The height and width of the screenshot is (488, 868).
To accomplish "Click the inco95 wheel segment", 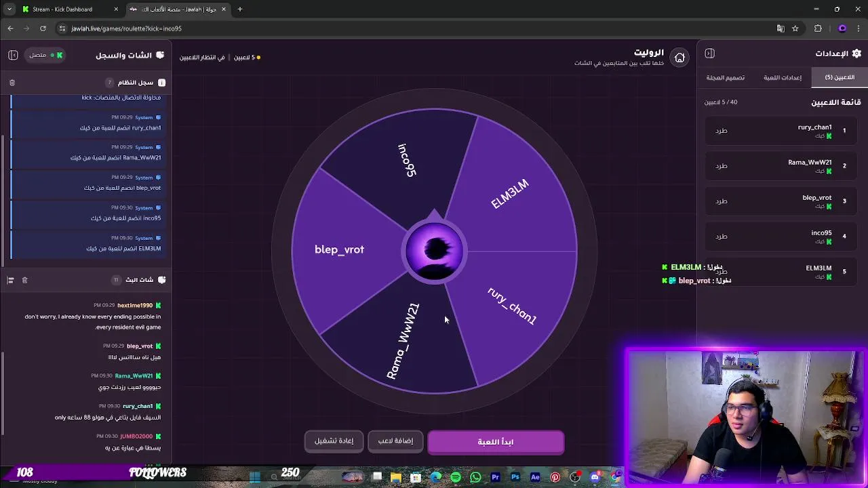I will coord(407,161).
